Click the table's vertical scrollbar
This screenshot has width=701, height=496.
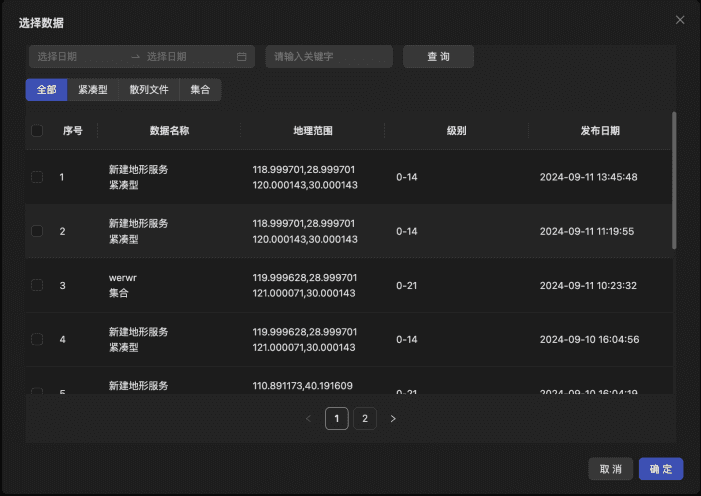pyautogui.click(x=673, y=180)
